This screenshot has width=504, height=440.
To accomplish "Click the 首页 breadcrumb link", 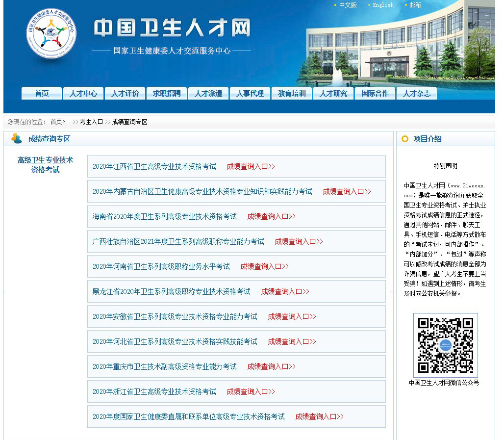I will pyautogui.click(x=57, y=122).
